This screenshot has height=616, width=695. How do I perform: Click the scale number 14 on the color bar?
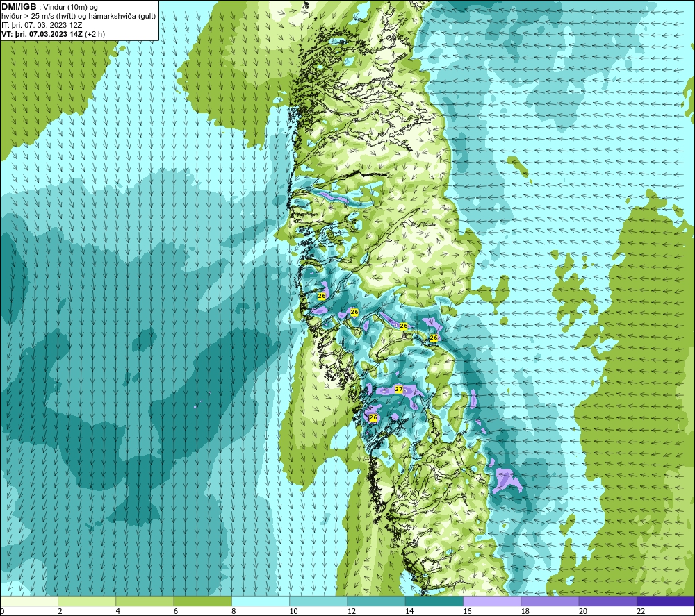pos(409,611)
